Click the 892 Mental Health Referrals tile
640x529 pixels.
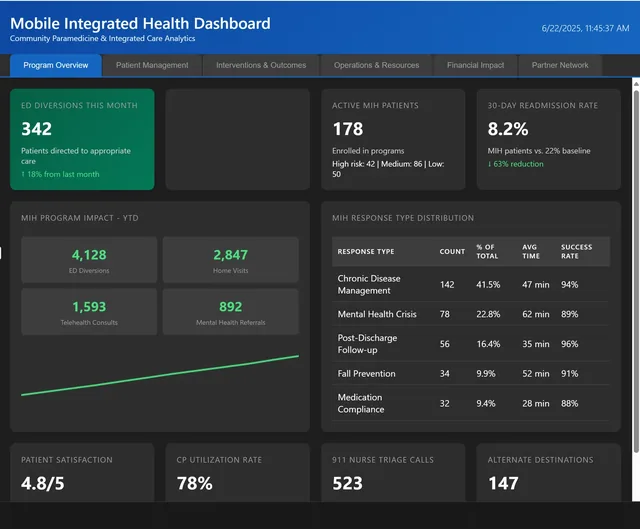tap(231, 312)
